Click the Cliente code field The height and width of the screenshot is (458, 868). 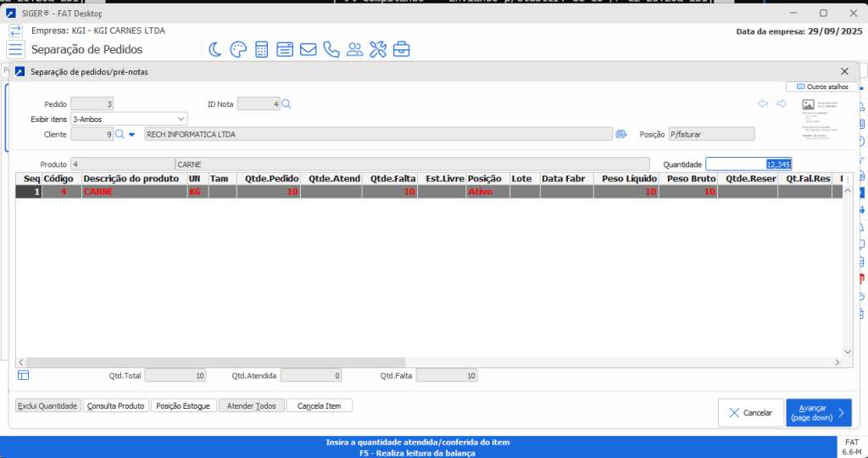tap(92, 134)
